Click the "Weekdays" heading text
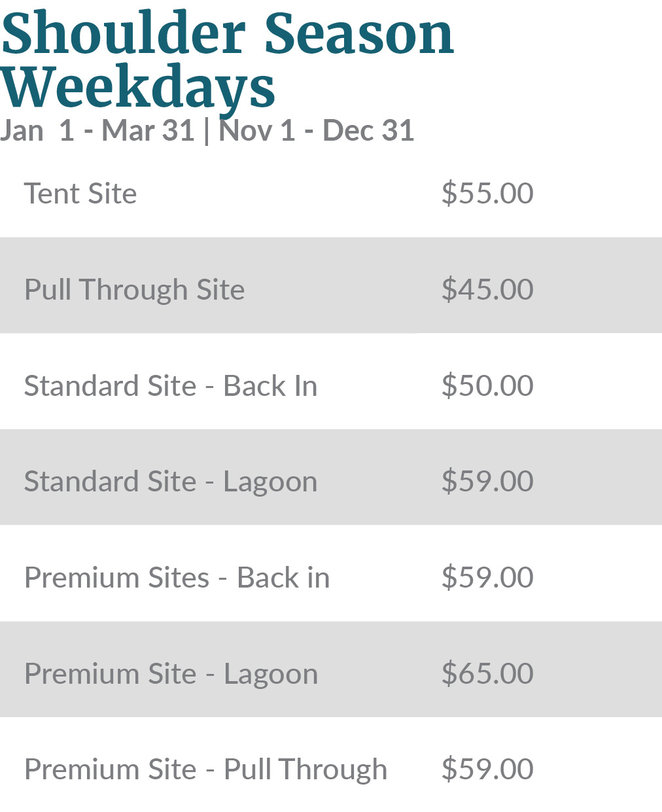Viewport: 662px width, 812px height. coord(137,87)
